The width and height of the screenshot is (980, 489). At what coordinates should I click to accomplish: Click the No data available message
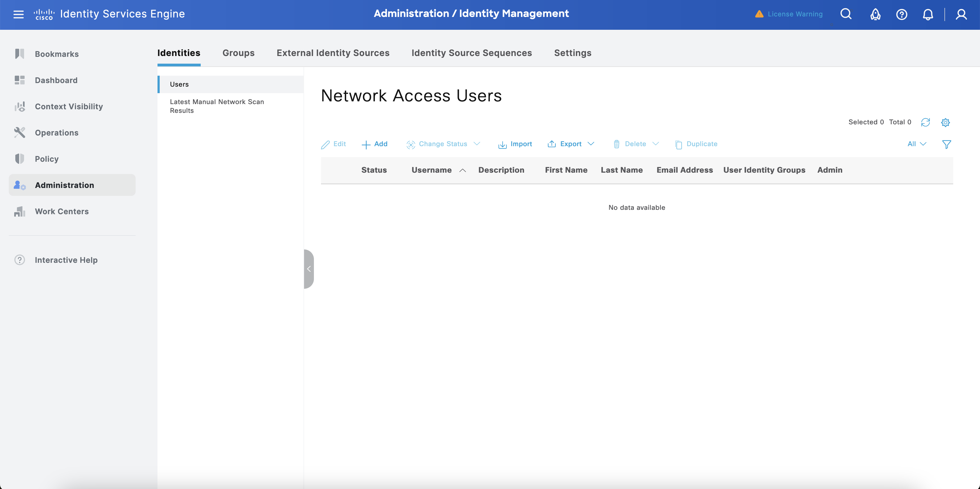point(637,207)
